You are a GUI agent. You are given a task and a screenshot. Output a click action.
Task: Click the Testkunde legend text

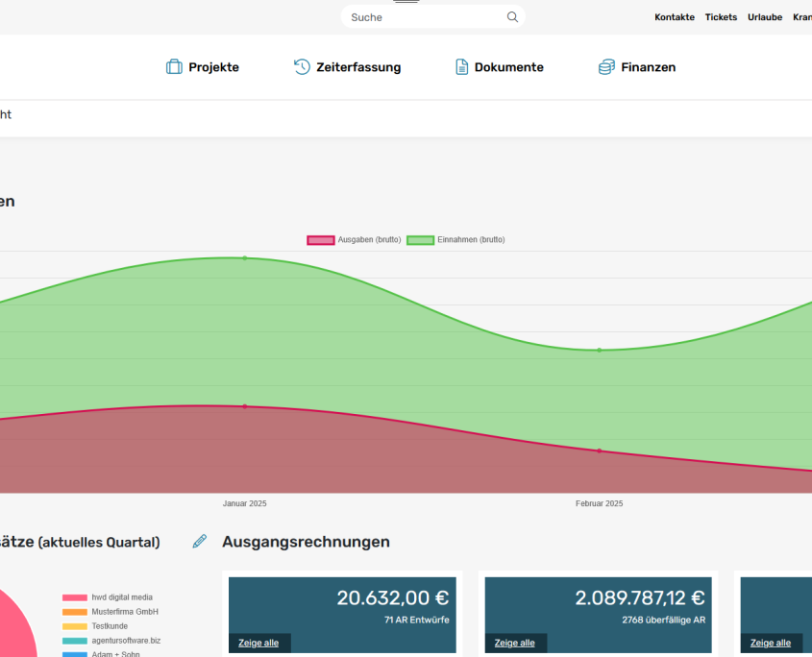click(110, 626)
